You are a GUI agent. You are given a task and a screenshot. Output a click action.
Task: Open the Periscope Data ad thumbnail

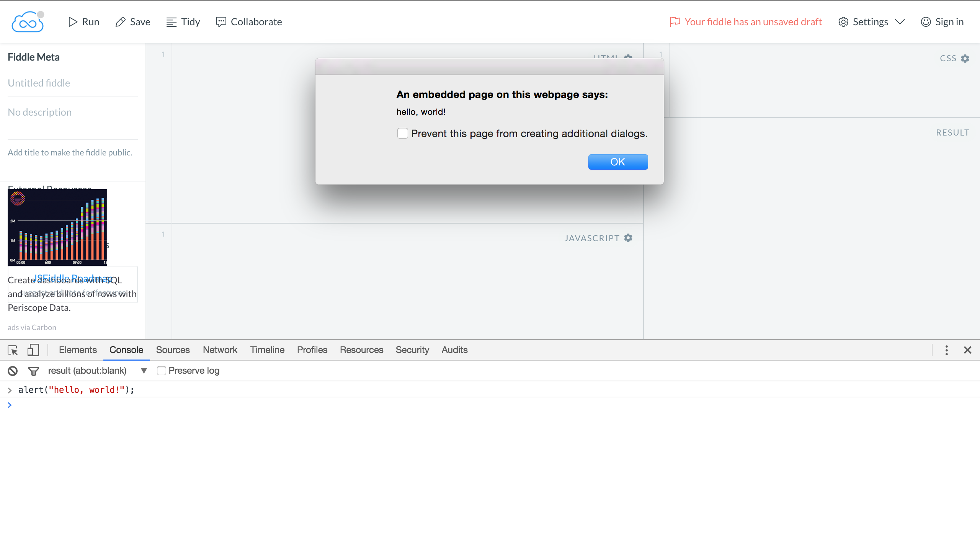57,227
